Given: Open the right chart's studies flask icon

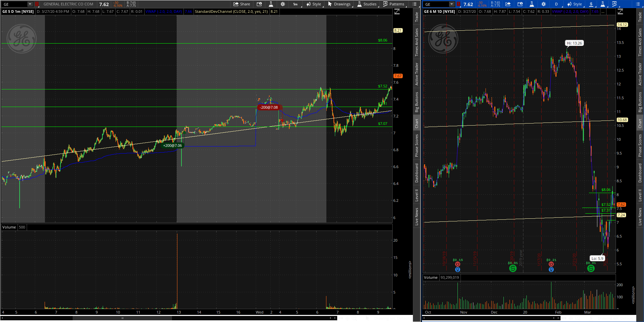Looking at the screenshot, I should [x=603, y=4].
